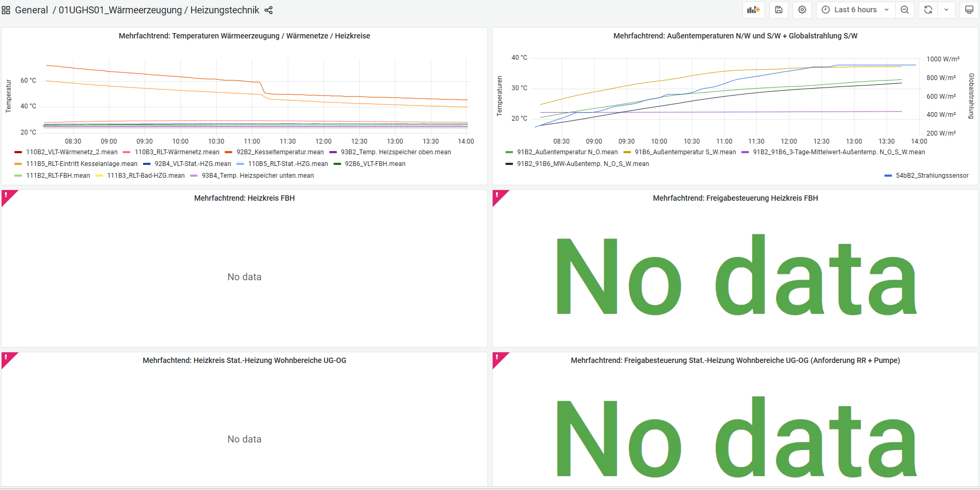This screenshot has width=980, height=490.
Task: Share dashboard via the share icon
Action: click(x=268, y=10)
